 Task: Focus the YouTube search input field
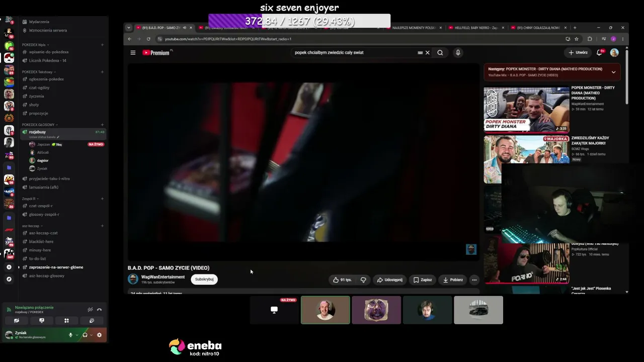[x=355, y=52]
